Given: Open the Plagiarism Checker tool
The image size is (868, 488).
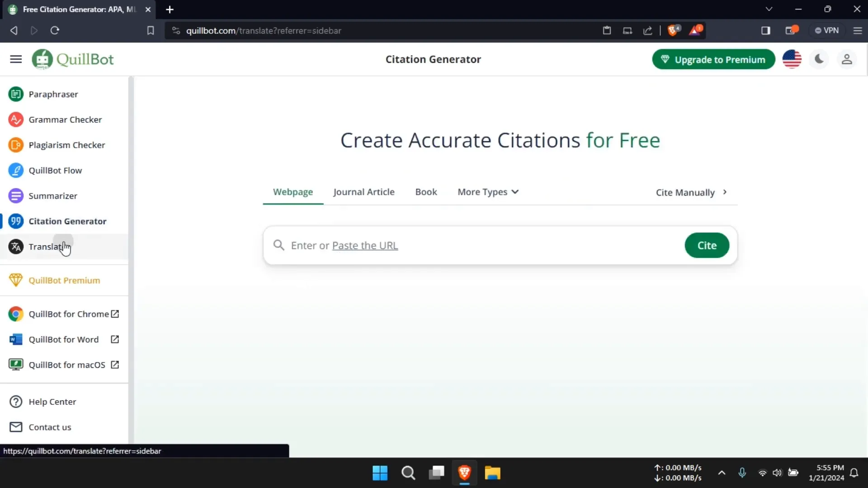Looking at the screenshot, I should coord(67,145).
